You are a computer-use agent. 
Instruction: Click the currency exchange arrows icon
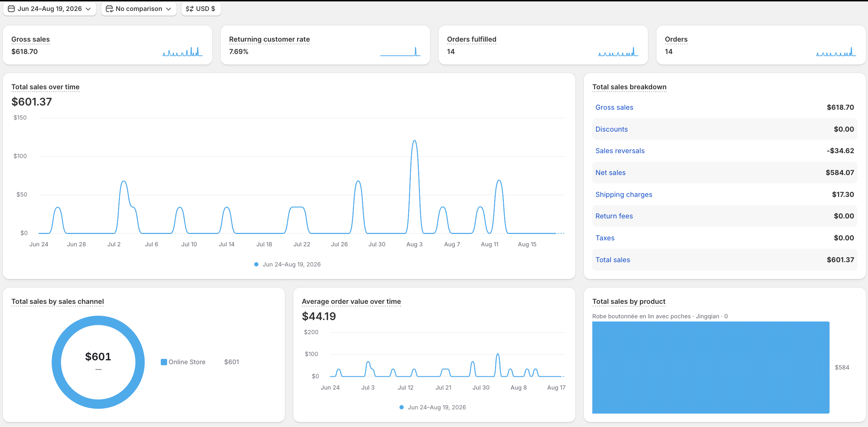(x=190, y=9)
